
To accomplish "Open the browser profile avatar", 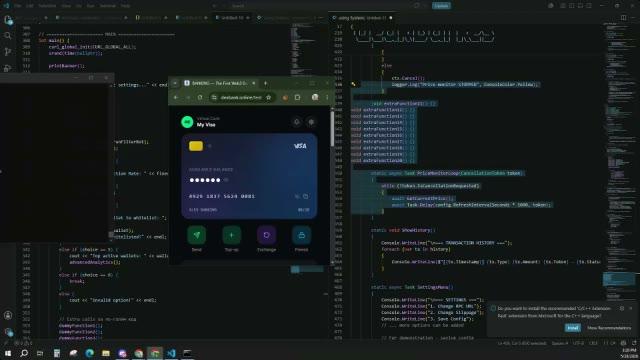I will [x=315, y=98].
